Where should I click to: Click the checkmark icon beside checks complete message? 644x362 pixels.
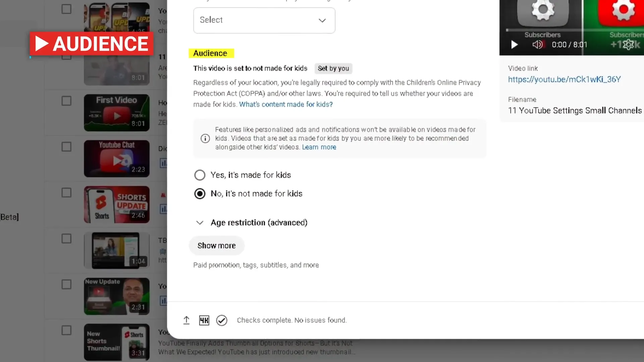222,320
